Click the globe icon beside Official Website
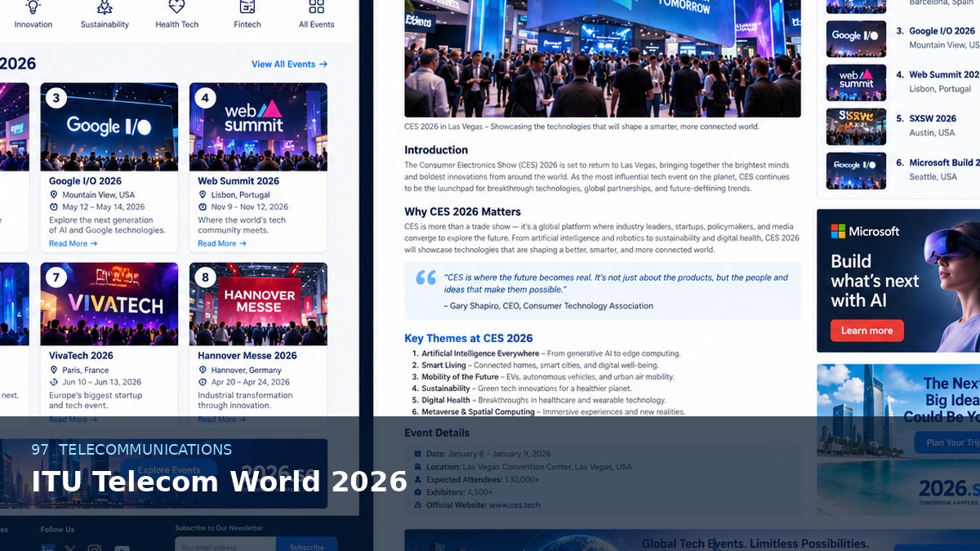 point(418,505)
